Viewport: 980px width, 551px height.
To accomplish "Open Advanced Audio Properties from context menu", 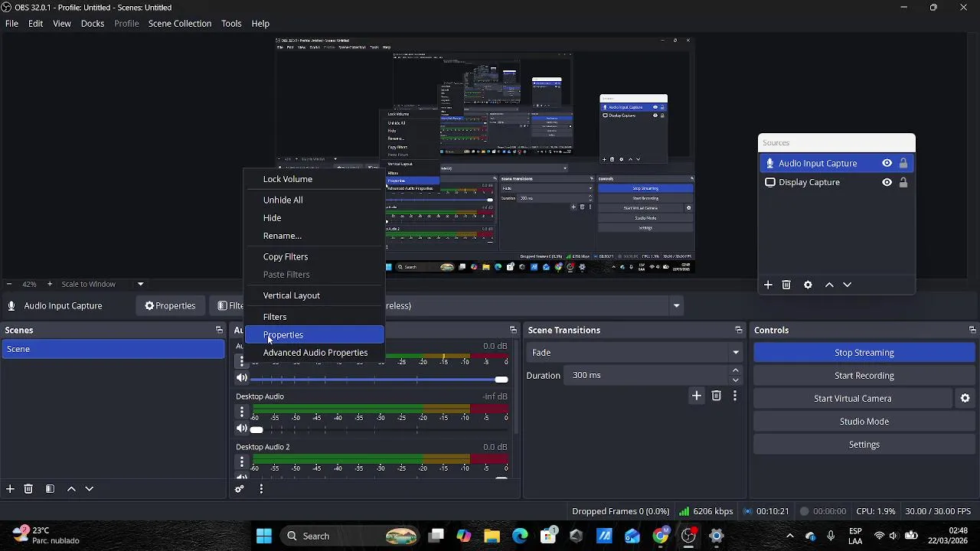I will coord(314,353).
